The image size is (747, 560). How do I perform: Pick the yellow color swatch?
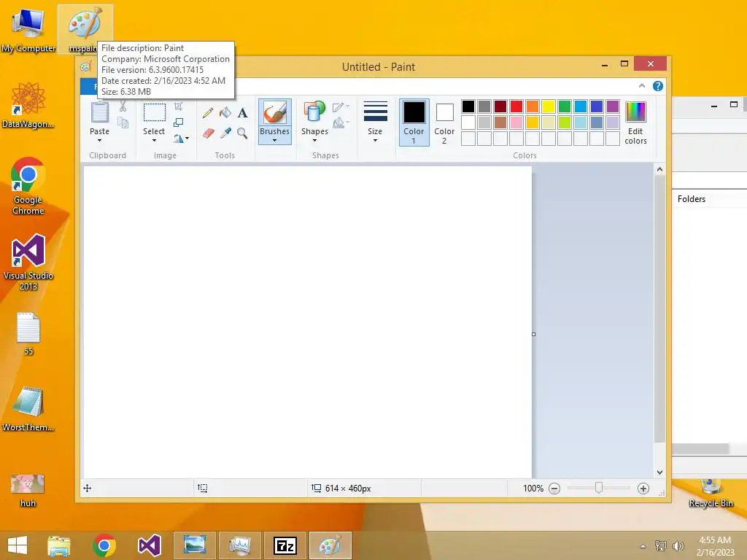click(x=549, y=106)
